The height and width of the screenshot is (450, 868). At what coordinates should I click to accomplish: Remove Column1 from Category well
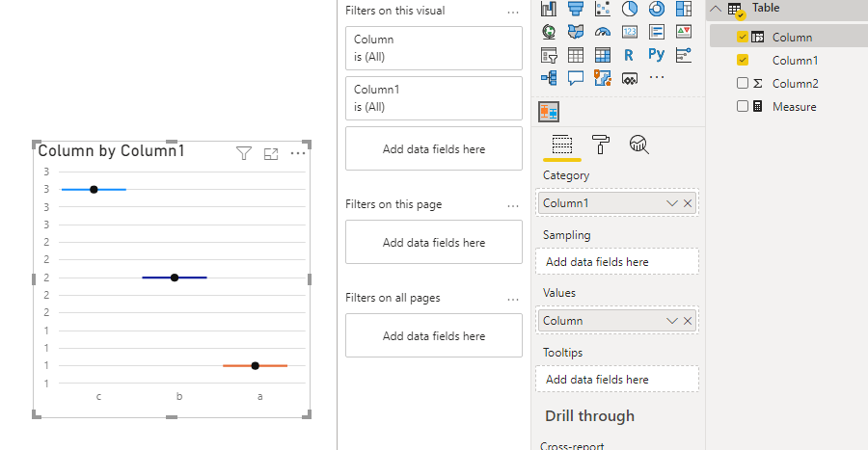coord(688,203)
